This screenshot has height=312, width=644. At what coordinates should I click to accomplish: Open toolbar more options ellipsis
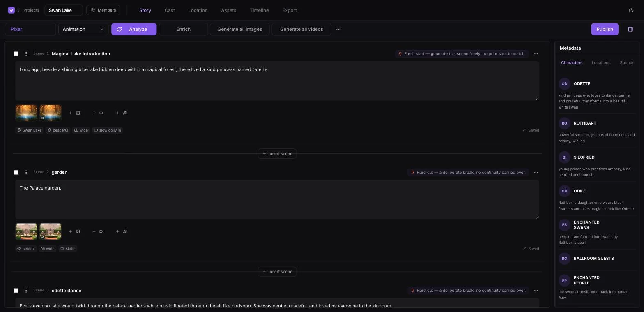pos(338,29)
